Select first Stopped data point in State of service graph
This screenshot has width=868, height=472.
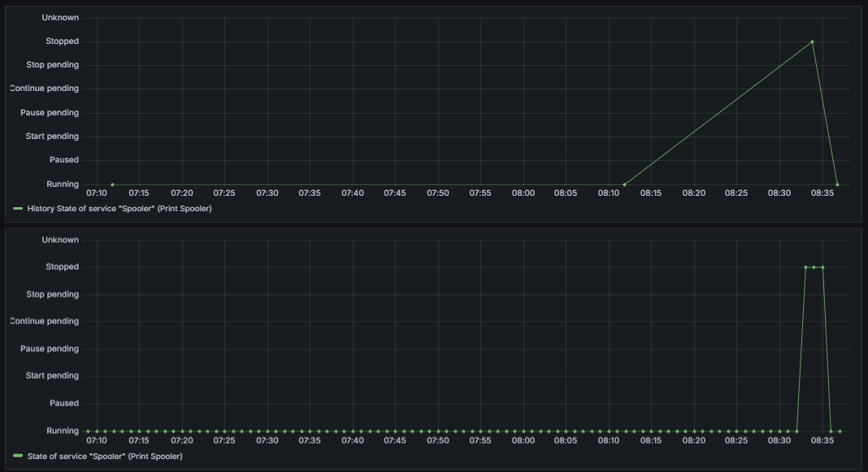pyautogui.click(x=805, y=267)
